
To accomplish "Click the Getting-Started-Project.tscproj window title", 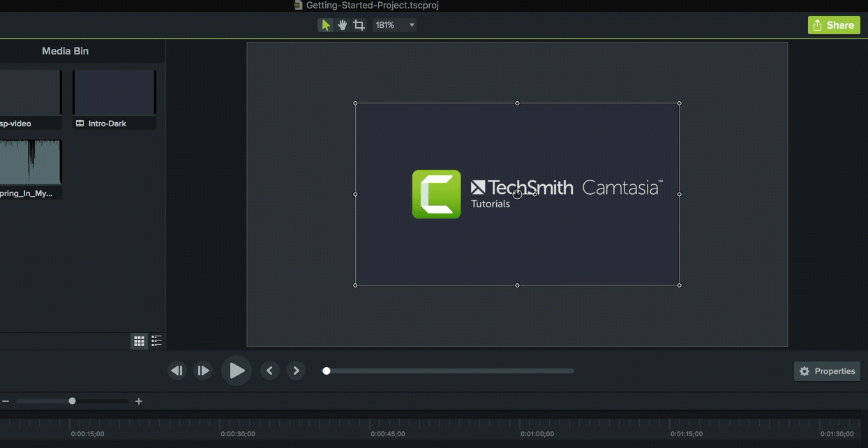I will tap(372, 6).
